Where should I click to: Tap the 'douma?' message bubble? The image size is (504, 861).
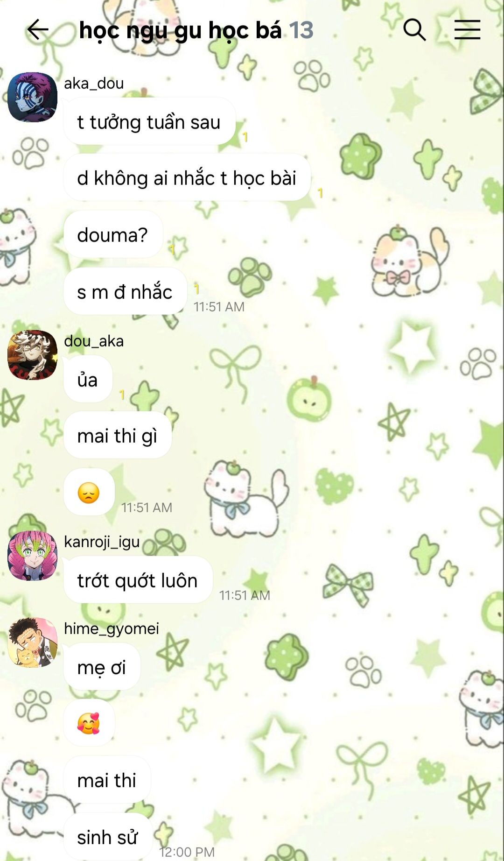click(x=113, y=234)
